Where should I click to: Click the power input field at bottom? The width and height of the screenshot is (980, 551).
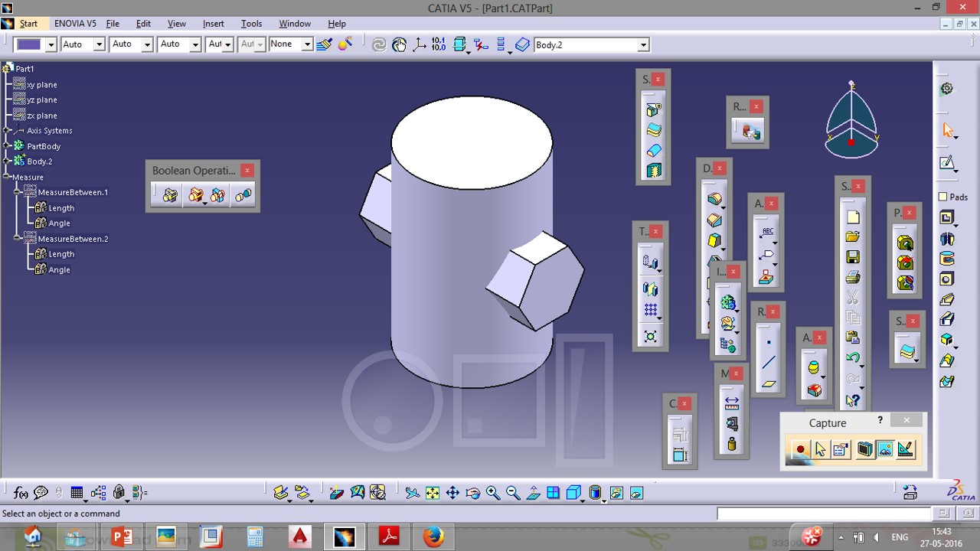(x=824, y=514)
